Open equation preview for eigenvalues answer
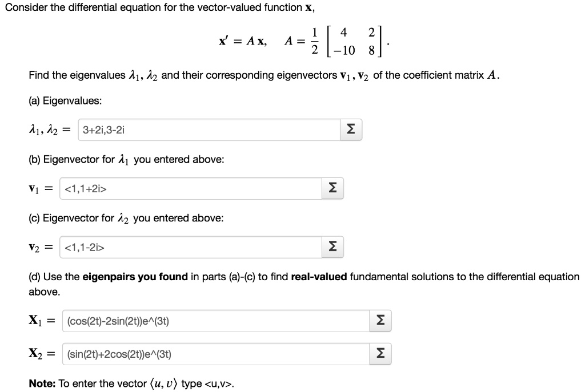The height and width of the screenshot is (392, 585). [x=350, y=130]
